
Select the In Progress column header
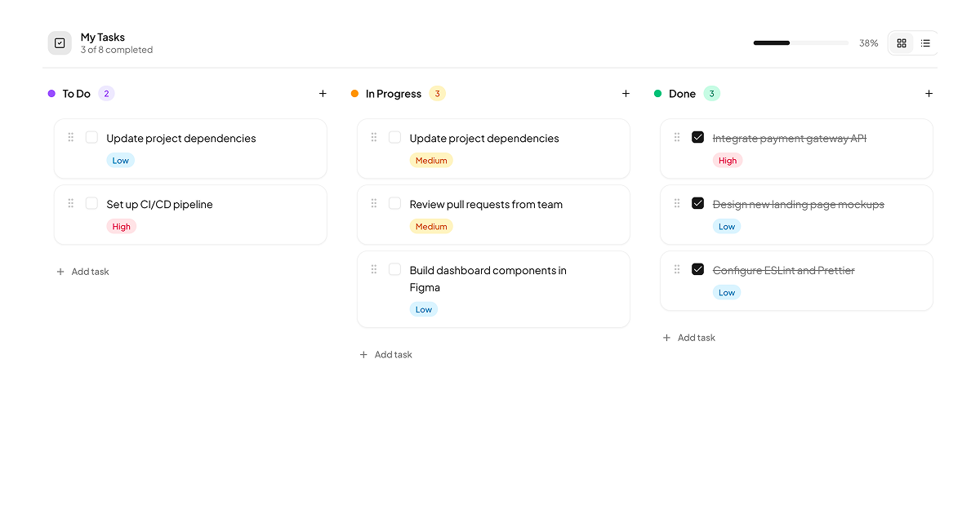coord(391,93)
